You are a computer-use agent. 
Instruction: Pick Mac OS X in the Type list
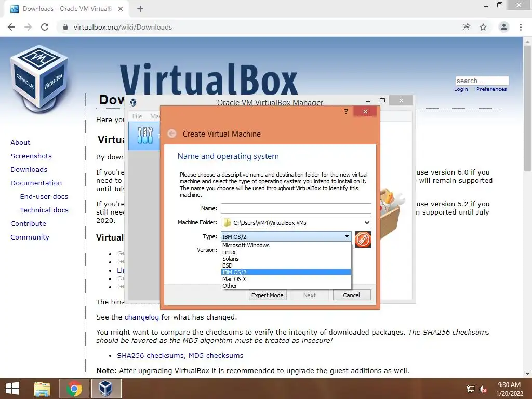point(286,279)
